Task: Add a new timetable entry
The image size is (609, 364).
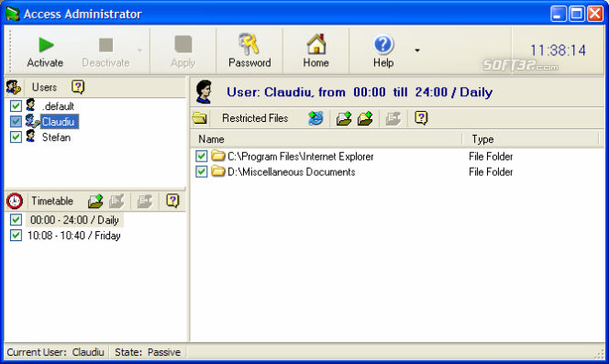Action: pos(95,201)
